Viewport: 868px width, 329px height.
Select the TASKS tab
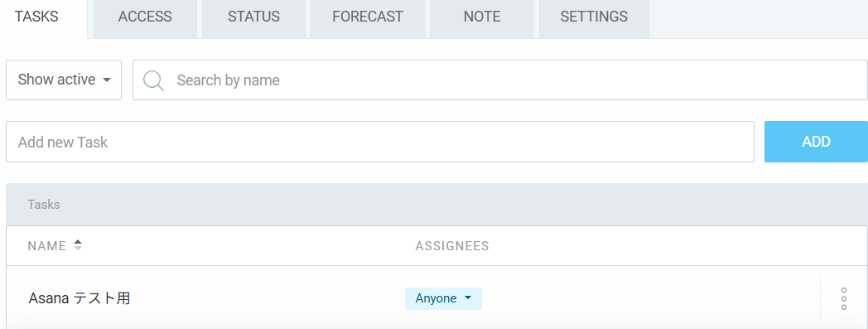(36, 17)
